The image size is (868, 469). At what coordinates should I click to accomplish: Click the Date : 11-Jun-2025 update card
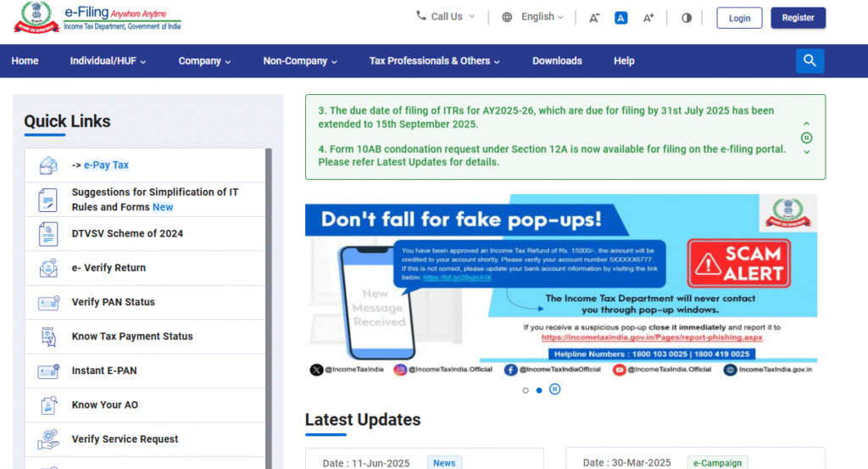coord(425,459)
